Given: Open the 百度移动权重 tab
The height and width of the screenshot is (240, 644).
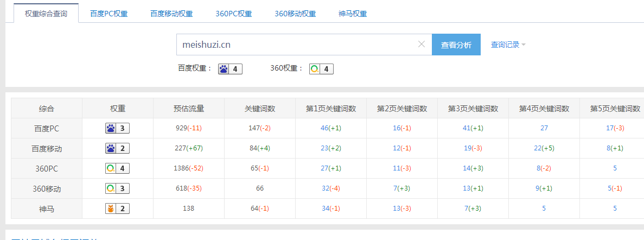Looking at the screenshot, I should tap(171, 14).
